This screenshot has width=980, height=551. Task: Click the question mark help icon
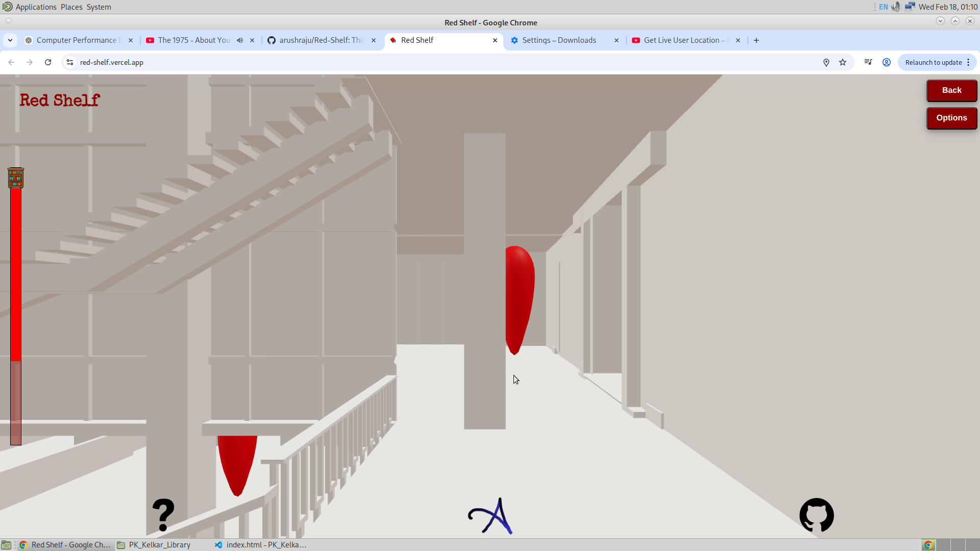click(x=163, y=515)
